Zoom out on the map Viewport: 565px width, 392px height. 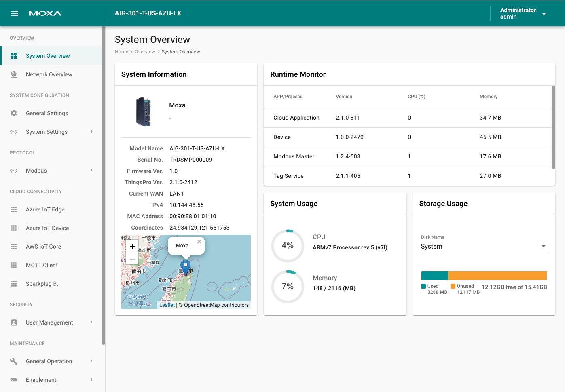pos(132,259)
